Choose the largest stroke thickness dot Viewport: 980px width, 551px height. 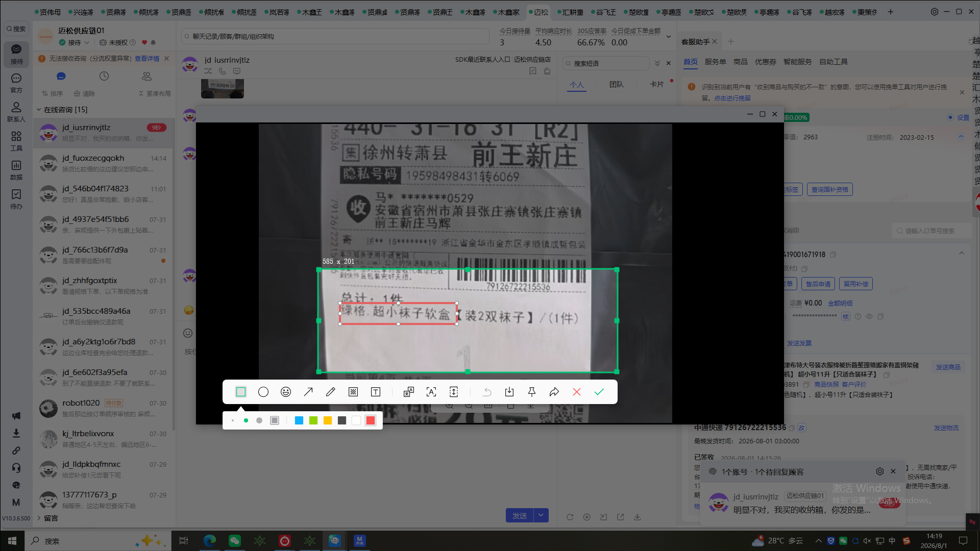coord(259,420)
